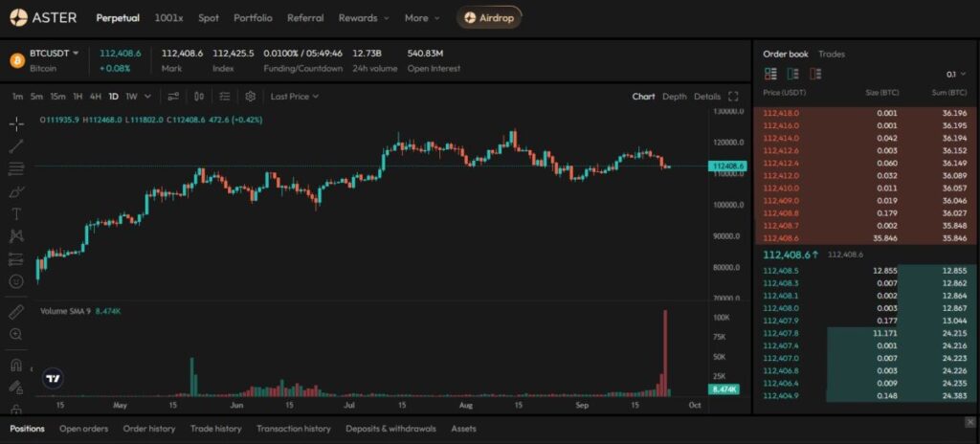This screenshot has height=444, width=980.
Task: Click the zoom in magnifier tool
Action: point(16,334)
